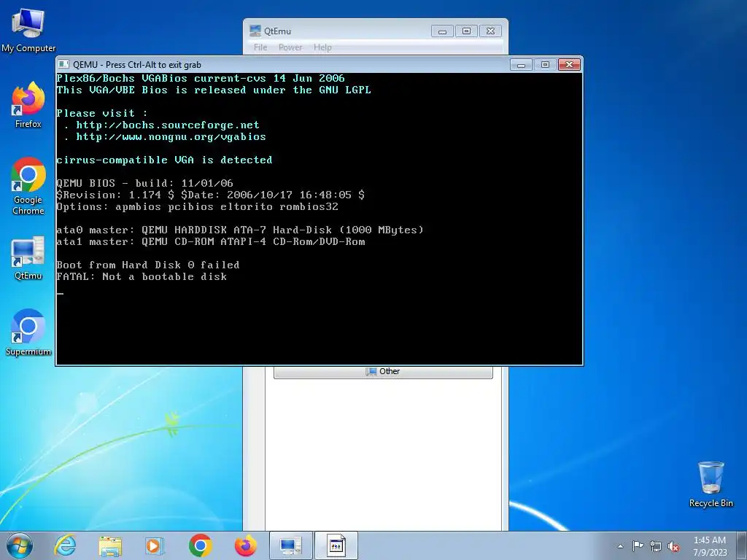Open File menu in QtEmu window
The height and width of the screenshot is (560, 747).
point(260,47)
